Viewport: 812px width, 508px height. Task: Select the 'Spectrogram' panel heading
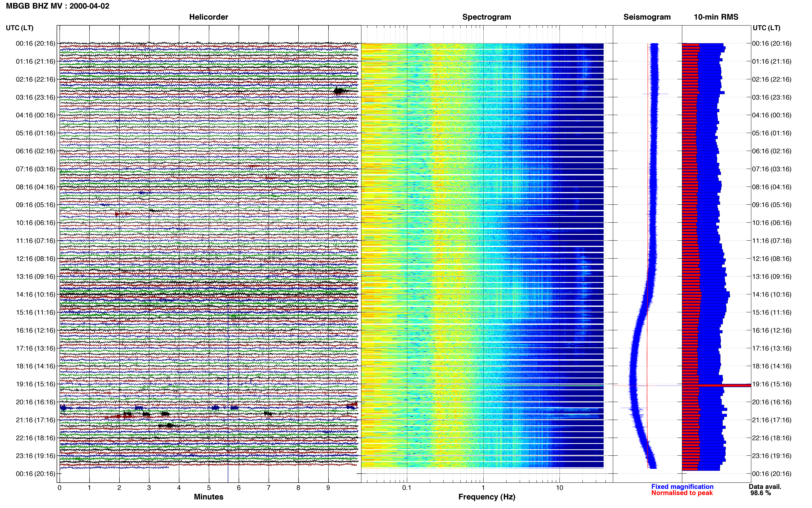tap(487, 17)
